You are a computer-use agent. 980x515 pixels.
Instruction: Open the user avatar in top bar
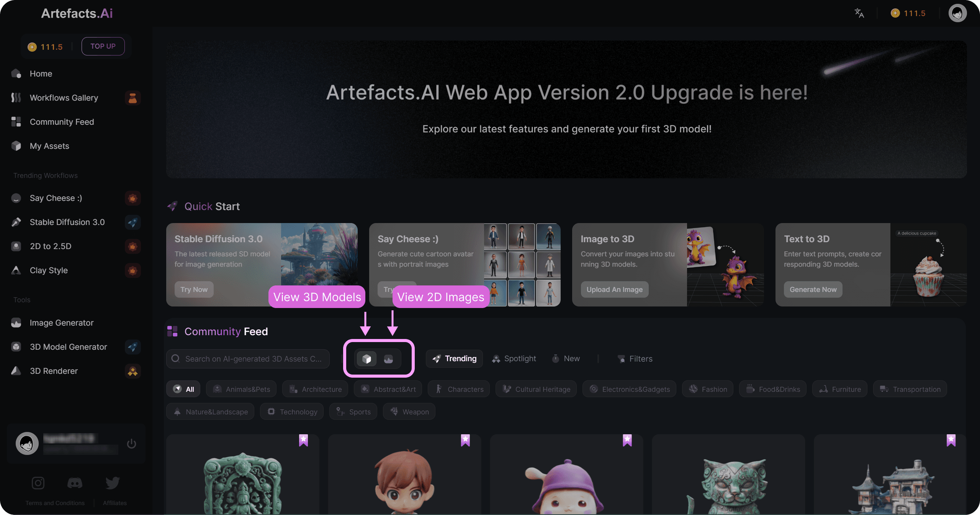(957, 13)
